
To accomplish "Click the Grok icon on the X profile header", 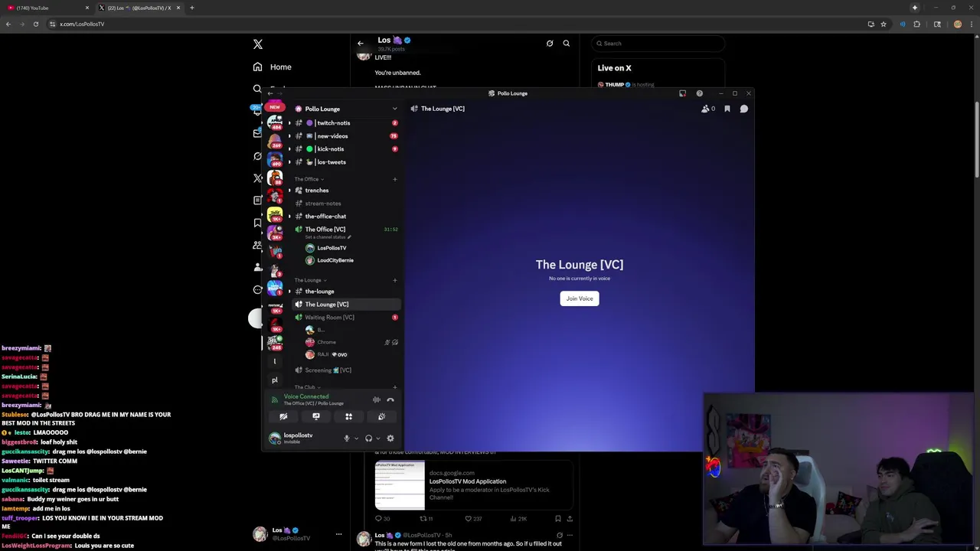I will pos(550,43).
